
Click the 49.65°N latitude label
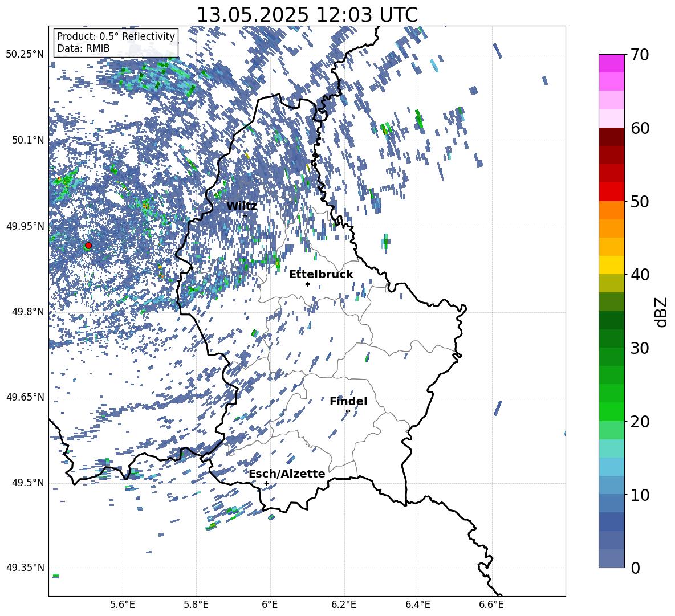(25, 397)
